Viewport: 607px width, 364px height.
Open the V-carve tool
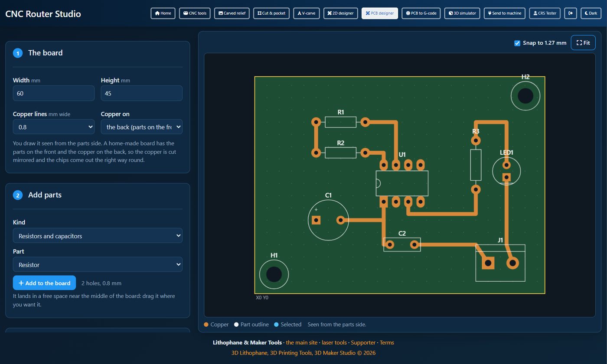307,13
